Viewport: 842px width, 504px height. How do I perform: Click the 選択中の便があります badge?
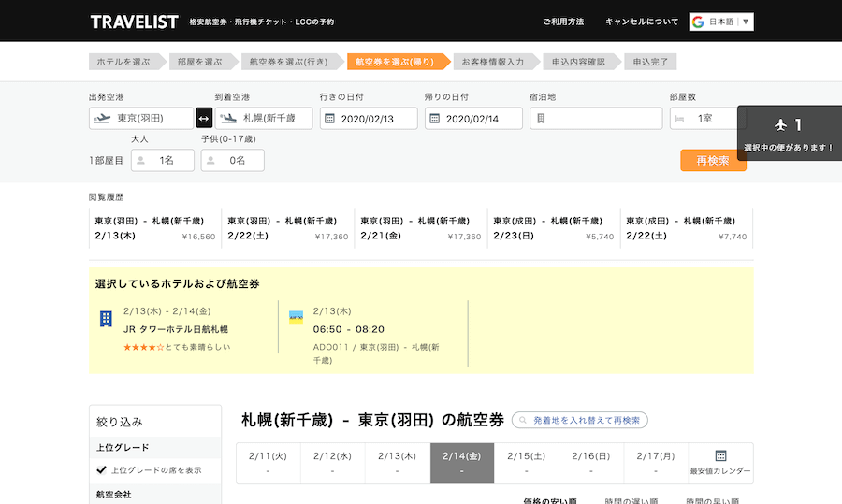click(x=790, y=133)
